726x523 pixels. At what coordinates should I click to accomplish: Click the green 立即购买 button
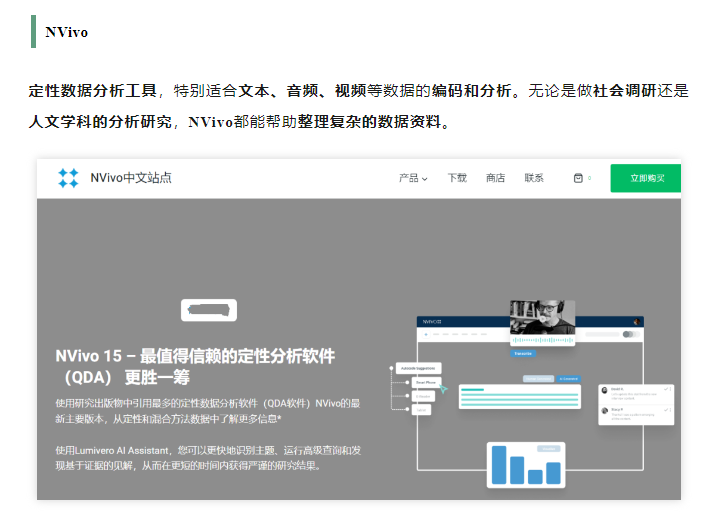(645, 178)
